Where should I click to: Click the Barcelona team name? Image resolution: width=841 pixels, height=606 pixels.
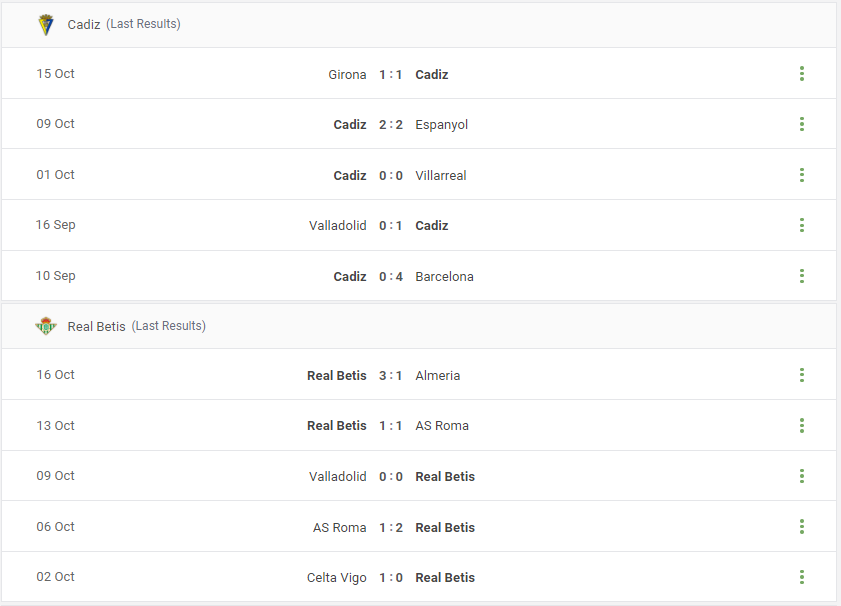pos(444,277)
